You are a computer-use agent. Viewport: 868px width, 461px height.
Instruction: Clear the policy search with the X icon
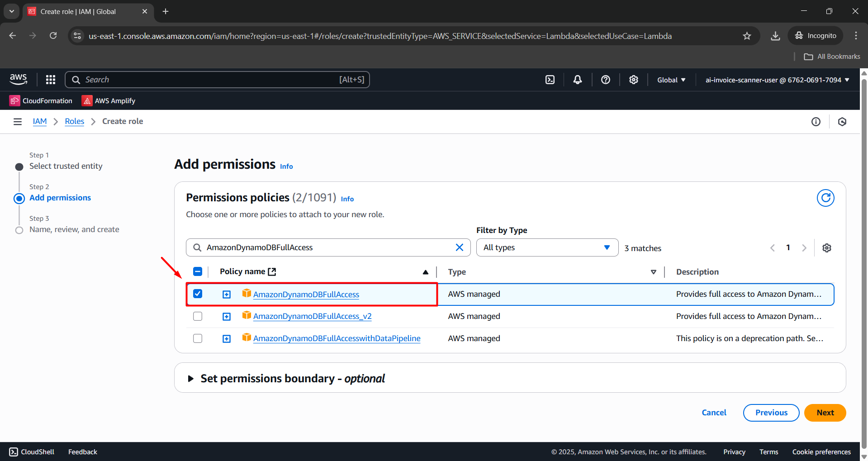pos(460,247)
